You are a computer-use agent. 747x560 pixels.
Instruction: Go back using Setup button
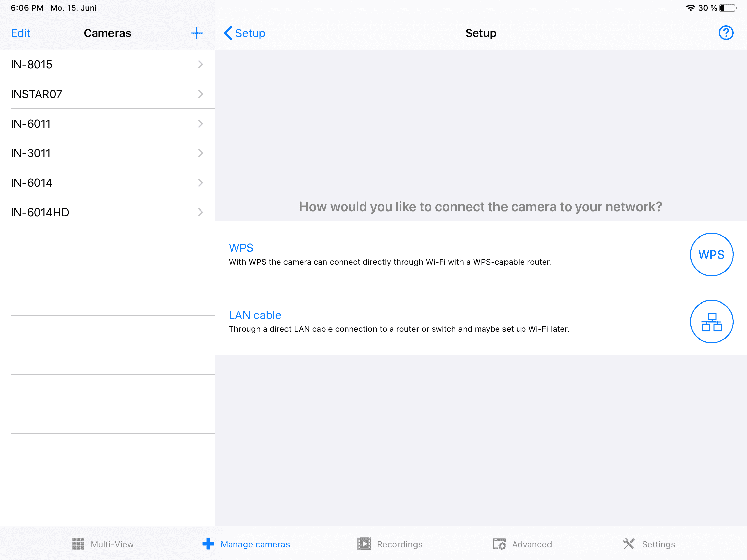[245, 33]
